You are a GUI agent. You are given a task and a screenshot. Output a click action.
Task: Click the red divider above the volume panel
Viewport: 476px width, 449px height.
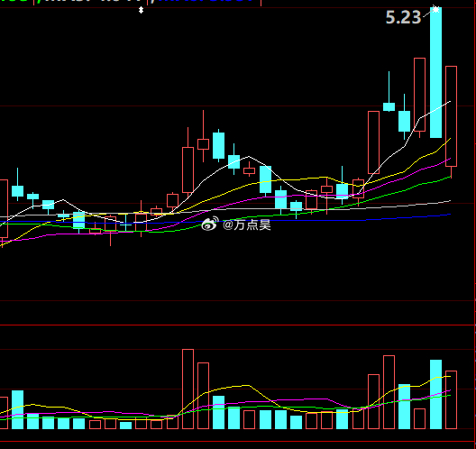pyautogui.click(x=238, y=325)
